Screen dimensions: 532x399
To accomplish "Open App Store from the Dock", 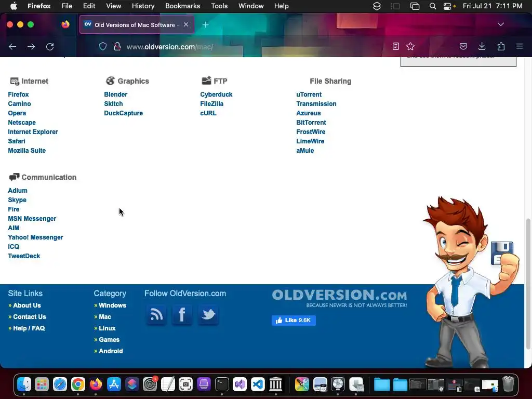I will click(114, 384).
